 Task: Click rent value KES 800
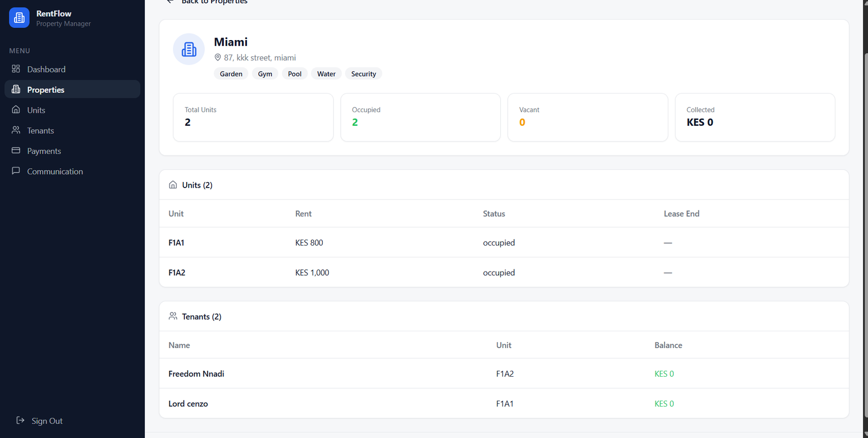(309, 242)
